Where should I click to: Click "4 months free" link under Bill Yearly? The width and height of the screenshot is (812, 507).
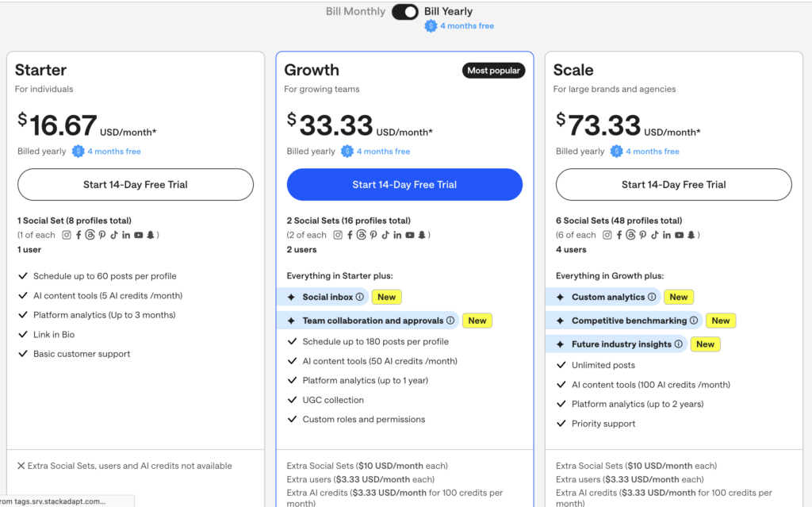coord(466,26)
